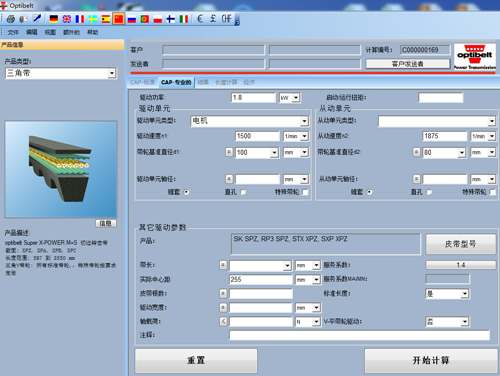
Task: Click the 驱动速度n1 field showing 1500
Action: click(x=257, y=136)
